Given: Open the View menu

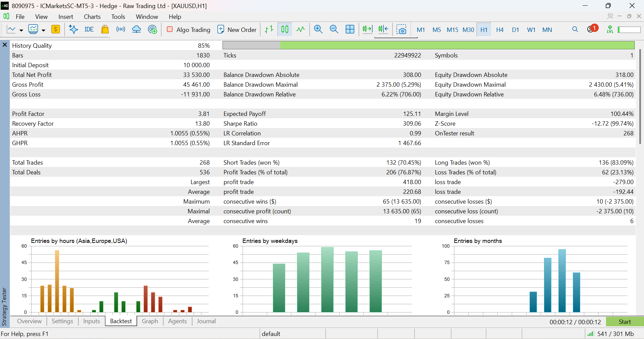Looking at the screenshot, I should tap(41, 16).
